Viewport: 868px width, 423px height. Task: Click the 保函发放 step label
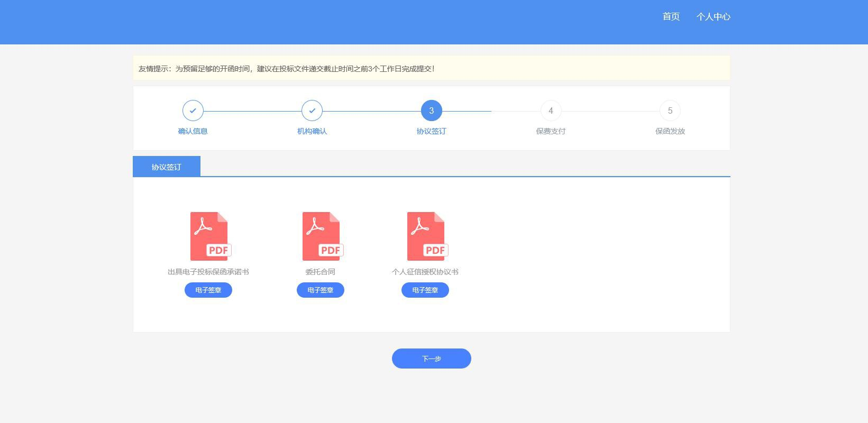670,131
